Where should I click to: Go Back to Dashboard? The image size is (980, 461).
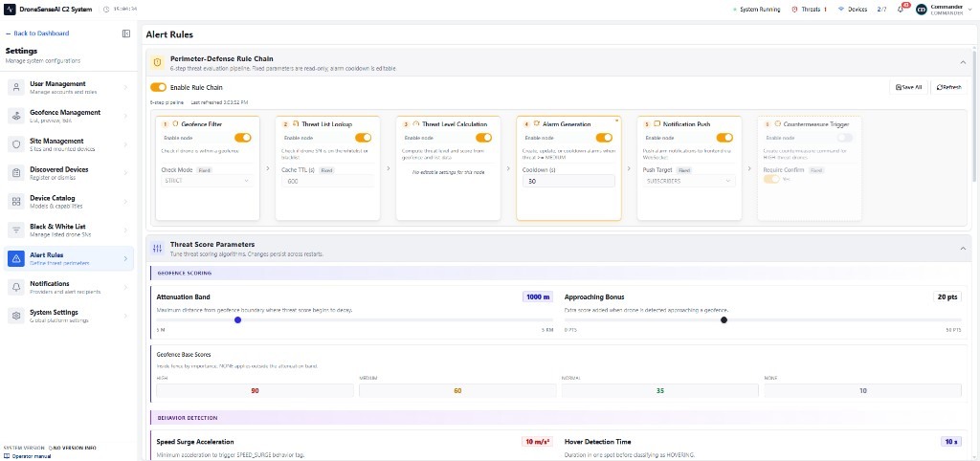[37, 33]
